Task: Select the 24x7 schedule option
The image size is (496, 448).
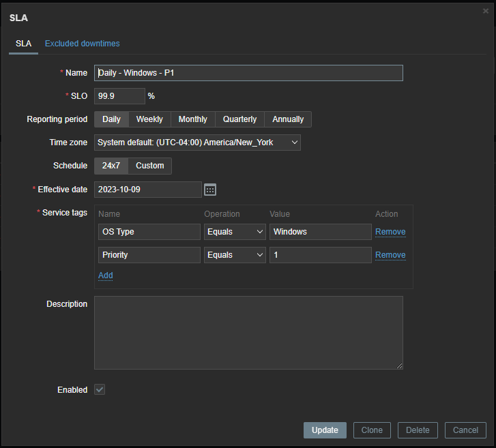Action: point(111,166)
